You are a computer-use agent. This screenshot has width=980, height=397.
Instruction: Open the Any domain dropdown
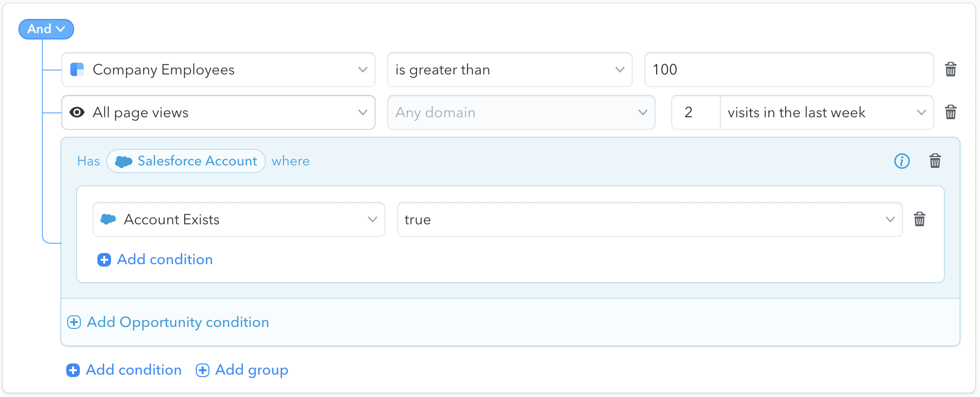(521, 112)
